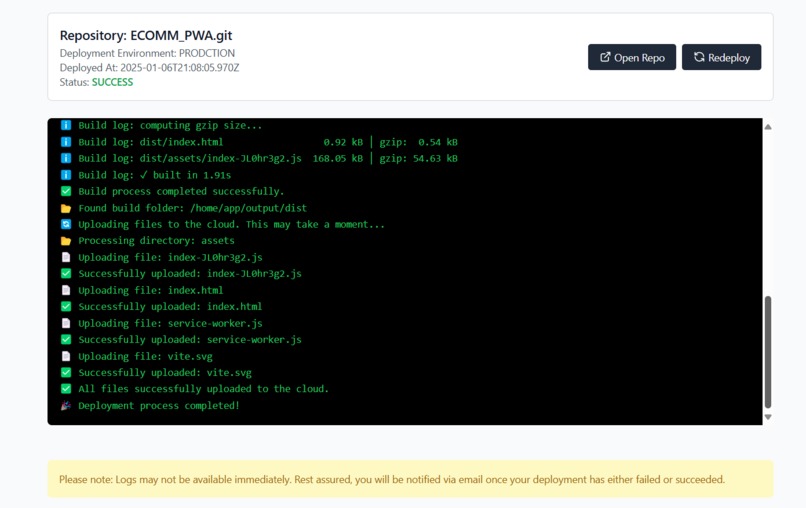Click the yellow 'Please note' notice banner
This screenshot has height=508, width=806.
click(410, 479)
